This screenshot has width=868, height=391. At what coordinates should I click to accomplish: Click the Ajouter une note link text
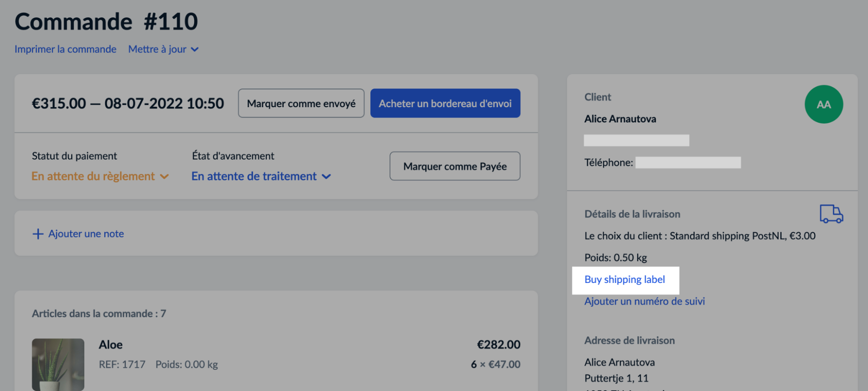coord(86,234)
